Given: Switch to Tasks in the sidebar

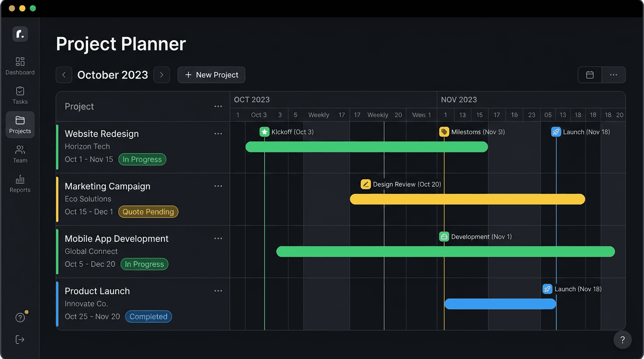Looking at the screenshot, I should [x=20, y=95].
